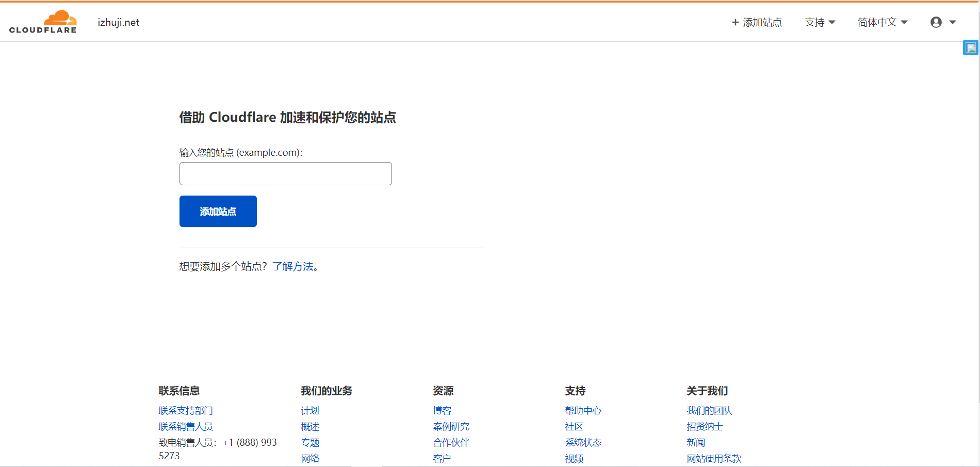Click the blue 添加站点 button

pos(218,211)
